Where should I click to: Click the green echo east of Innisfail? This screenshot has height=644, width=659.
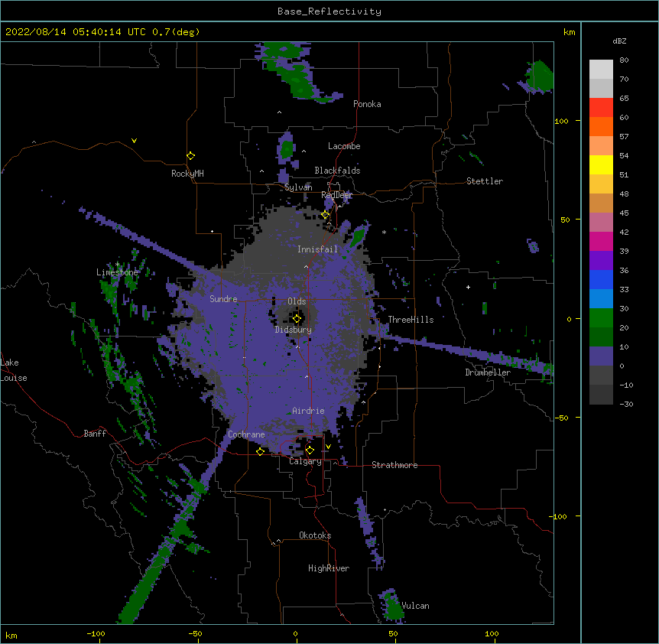[x=357, y=237]
